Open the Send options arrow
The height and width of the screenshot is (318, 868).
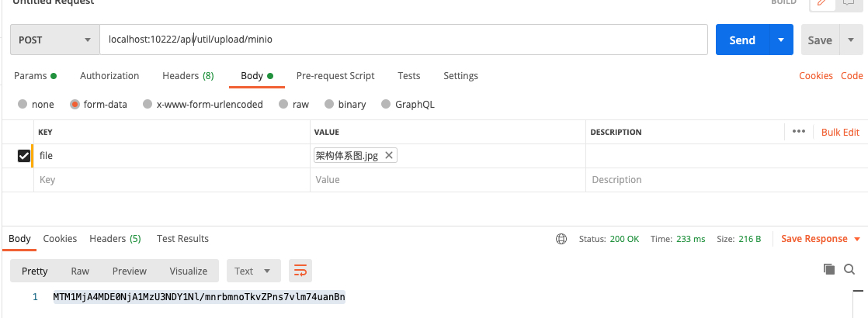(781, 40)
